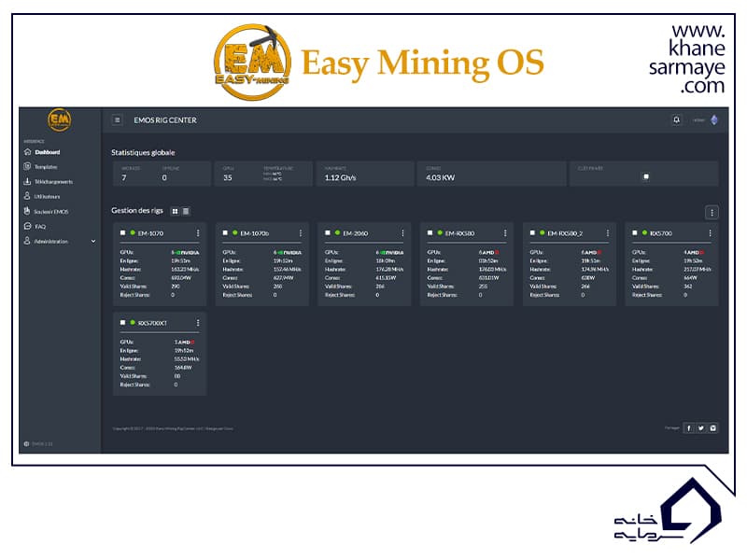Open options menu for rig EM-1070
The height and width of the screenshot is (560, 747).
[198, 232]
